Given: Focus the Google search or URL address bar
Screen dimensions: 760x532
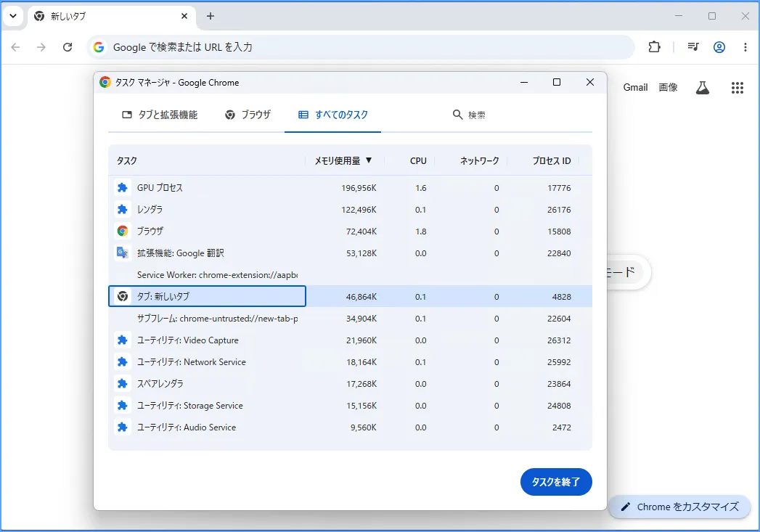Looking at the screenshot, I should pyautogui.click(x=361, y=47).
